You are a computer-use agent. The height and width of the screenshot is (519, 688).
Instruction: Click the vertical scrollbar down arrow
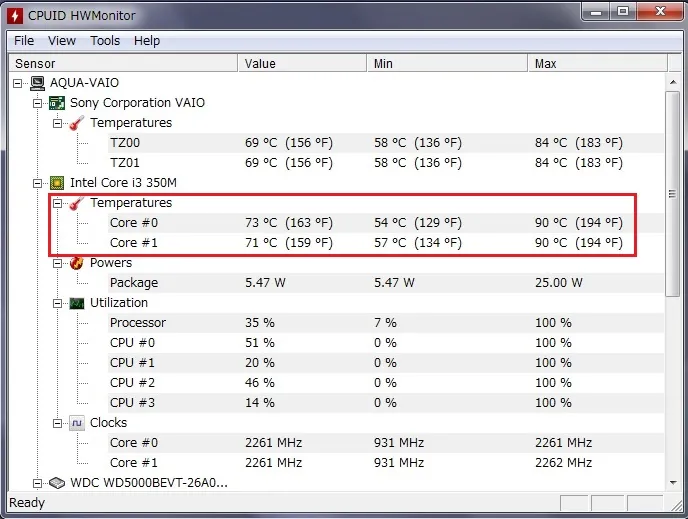674,482
